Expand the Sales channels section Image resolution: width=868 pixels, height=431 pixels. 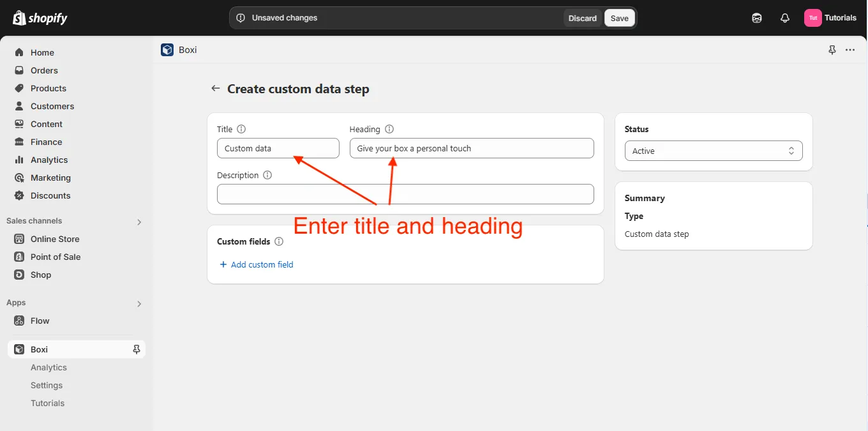coord(139,222)
